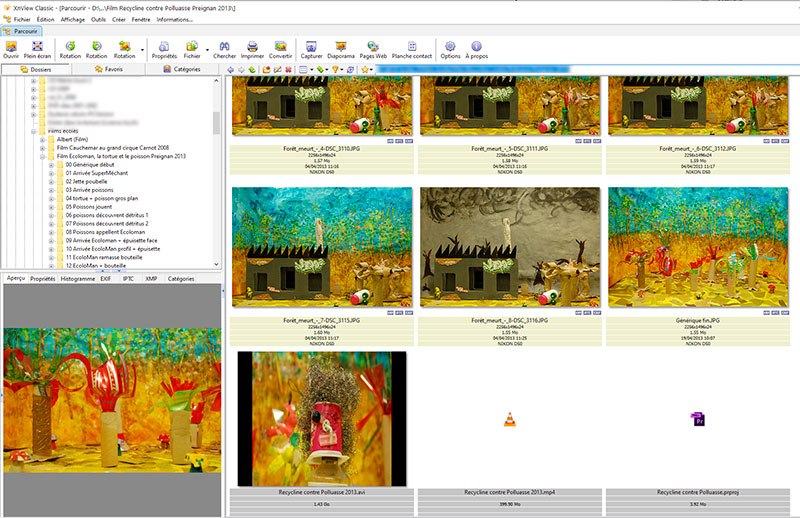The image size is (800, 518).
Task: Launch the Chercher binoculars search
Action: click(224, 50)
